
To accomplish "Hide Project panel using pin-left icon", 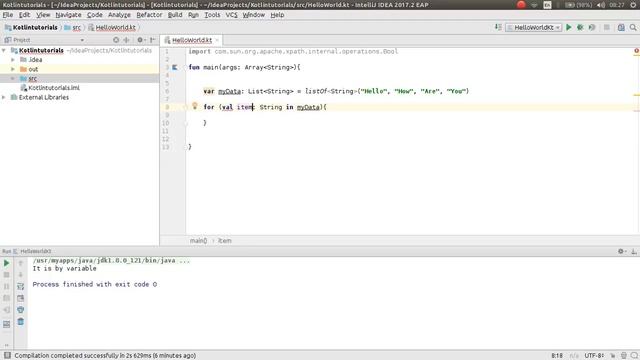I will pyautogui.click(x=153, y=40).
